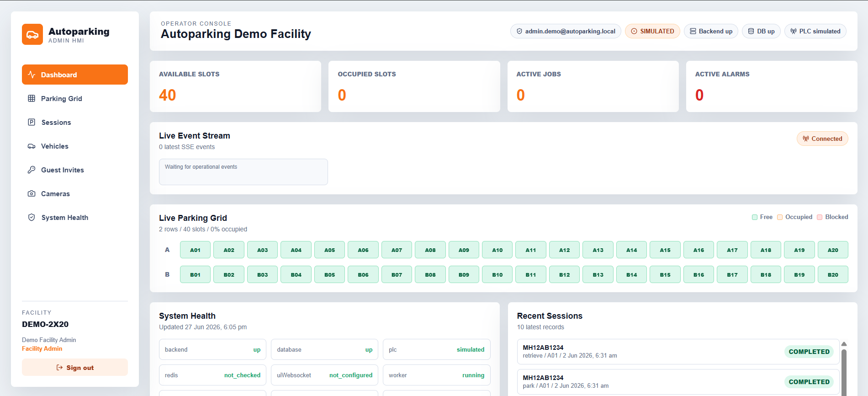Open the Vehicles car icon
The width and height of the screenshot is (868, 396).
(x=32, y=146)
